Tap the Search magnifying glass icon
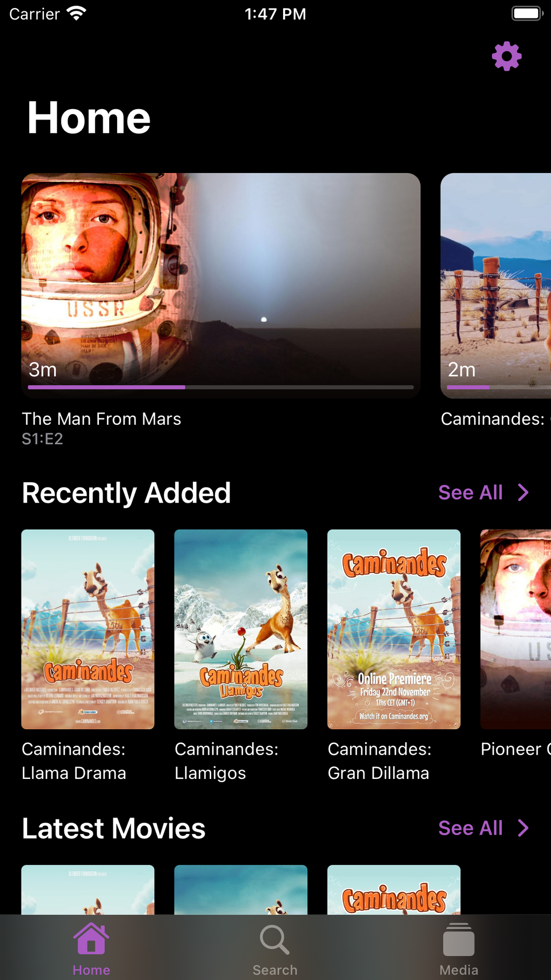 (x=274, y=939)
